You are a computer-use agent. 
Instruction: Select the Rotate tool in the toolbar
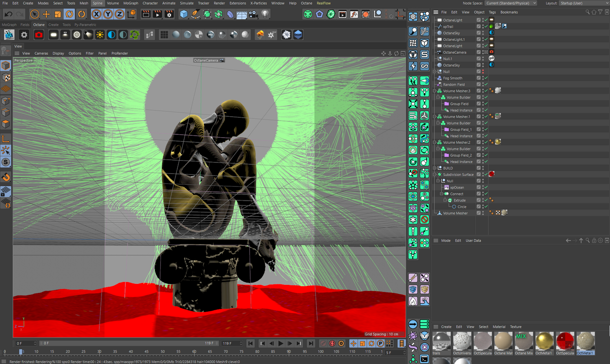pos(70,14)
